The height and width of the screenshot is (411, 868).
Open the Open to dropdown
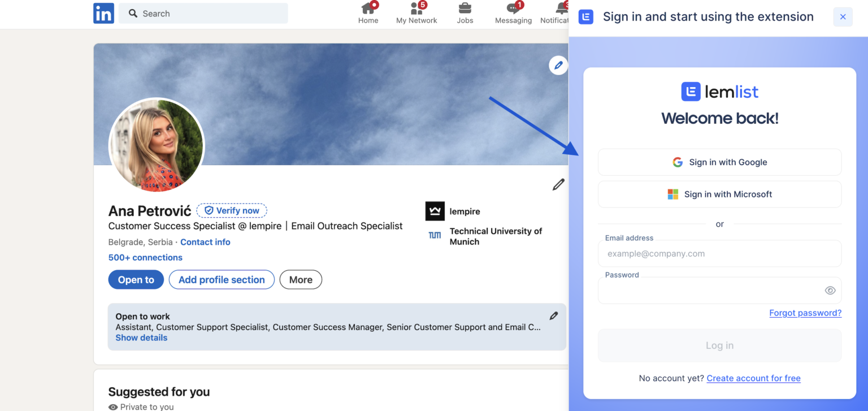(x=136, y=279)
